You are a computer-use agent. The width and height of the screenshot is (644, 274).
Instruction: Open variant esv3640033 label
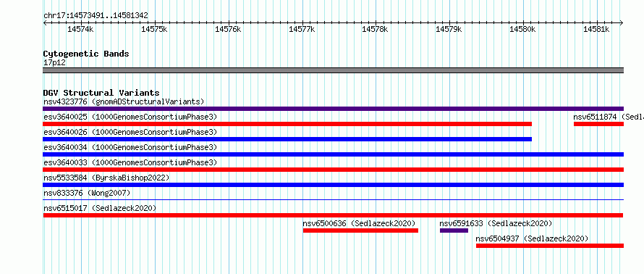coord(130,162)
